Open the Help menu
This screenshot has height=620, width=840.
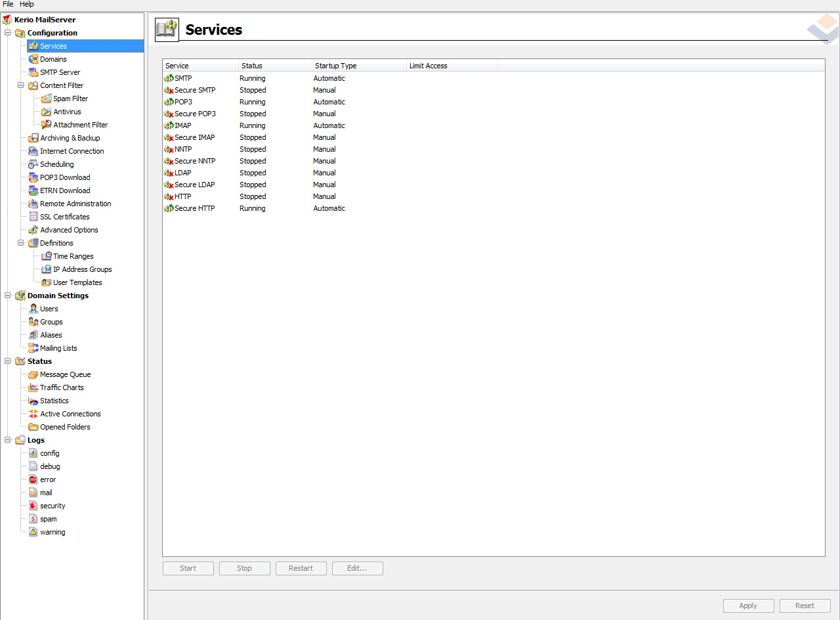click(x=27, y=4)
